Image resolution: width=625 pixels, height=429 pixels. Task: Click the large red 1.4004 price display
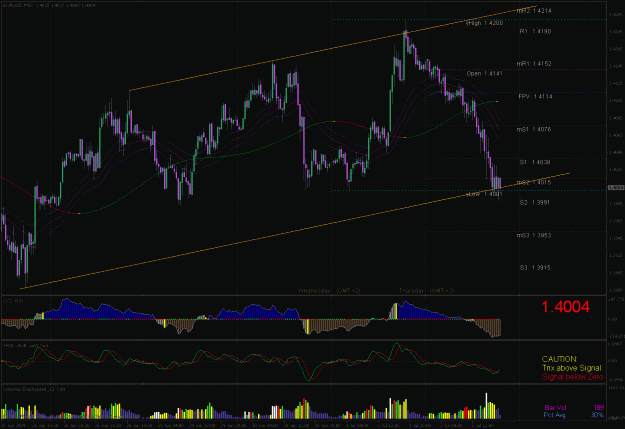pos(565,307)
